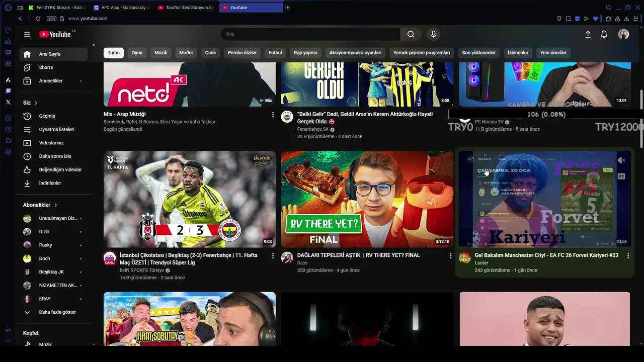Screen dimensions: 644x362
Task: Open options menu for Beşiktaş Fenerbahçe özeti
Action: [273, 256]
